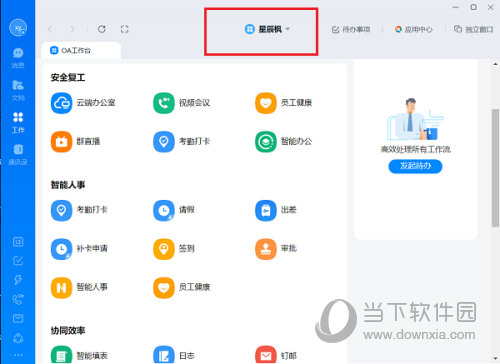The image size is (500, 364).
Task: Open 日志 log app
Action: tap(174, 355)
